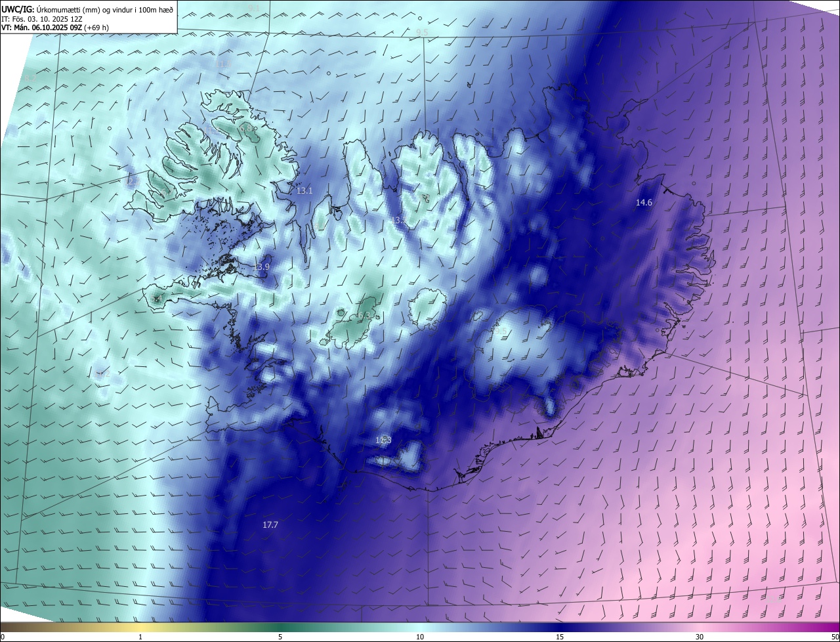Screen dimensions: 840x642
Task: Click the 13.1 value on the map
Action: tap(304, 191)
